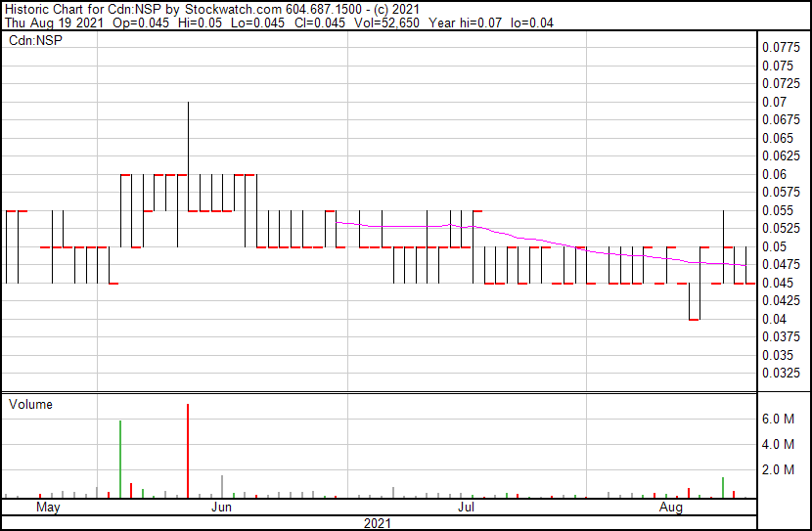This screenshot has width=812, height=531.
Task: Click the 4.0 M volume axis label
Action: point(778,444)
